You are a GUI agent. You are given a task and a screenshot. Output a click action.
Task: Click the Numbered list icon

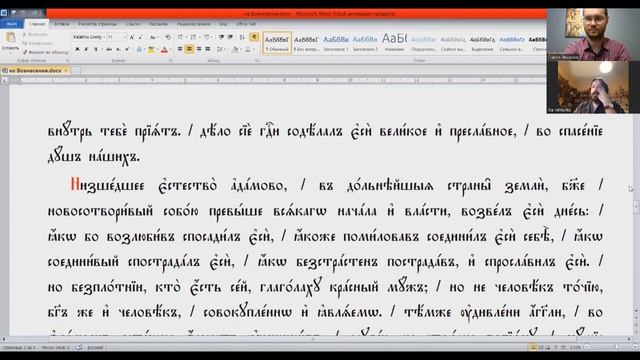click(x=193, y=37)
